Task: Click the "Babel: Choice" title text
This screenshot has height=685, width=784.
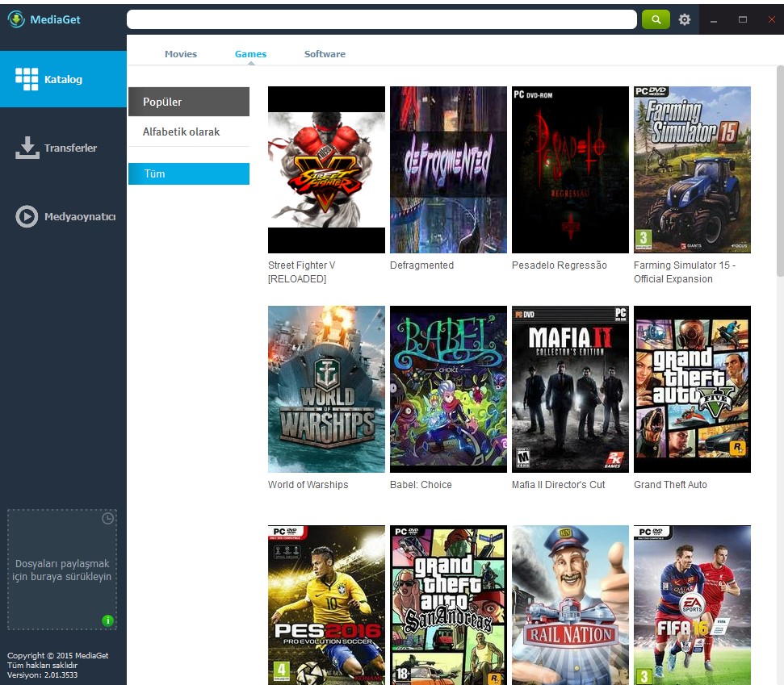Action: tap(421, 485)
